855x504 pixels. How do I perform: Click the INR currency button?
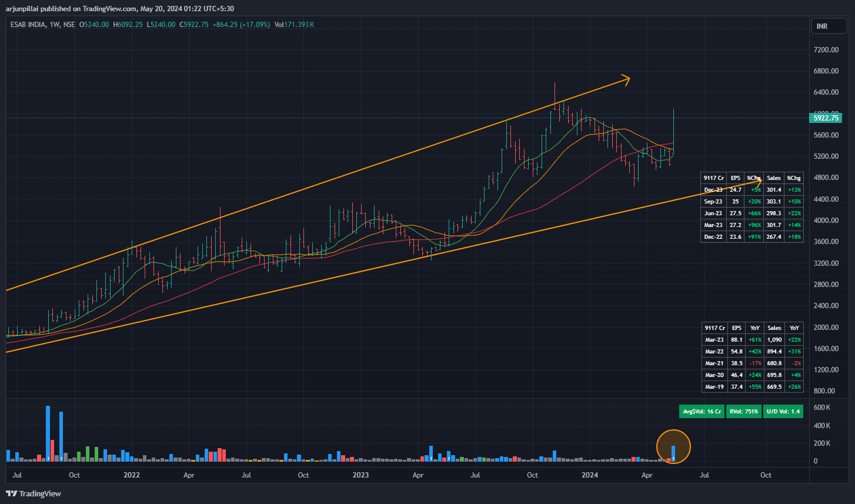click(x=829, y=26)
